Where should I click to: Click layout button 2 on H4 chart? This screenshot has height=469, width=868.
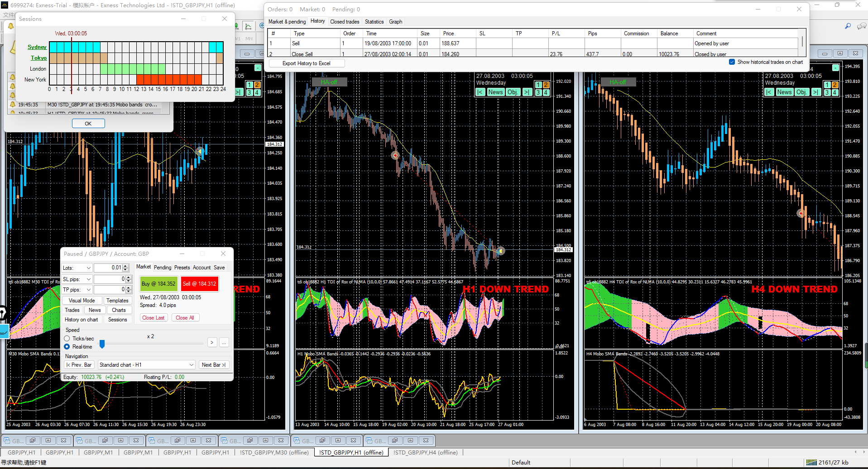tap(835, 85)
